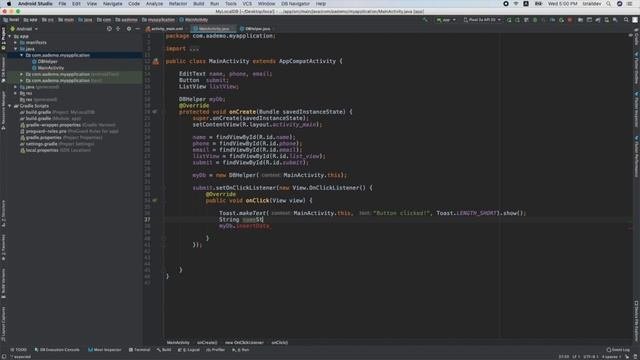640x360 pixels.
Task: Open Spotlight search in the macOS menu bar
Action: point(609,4)
